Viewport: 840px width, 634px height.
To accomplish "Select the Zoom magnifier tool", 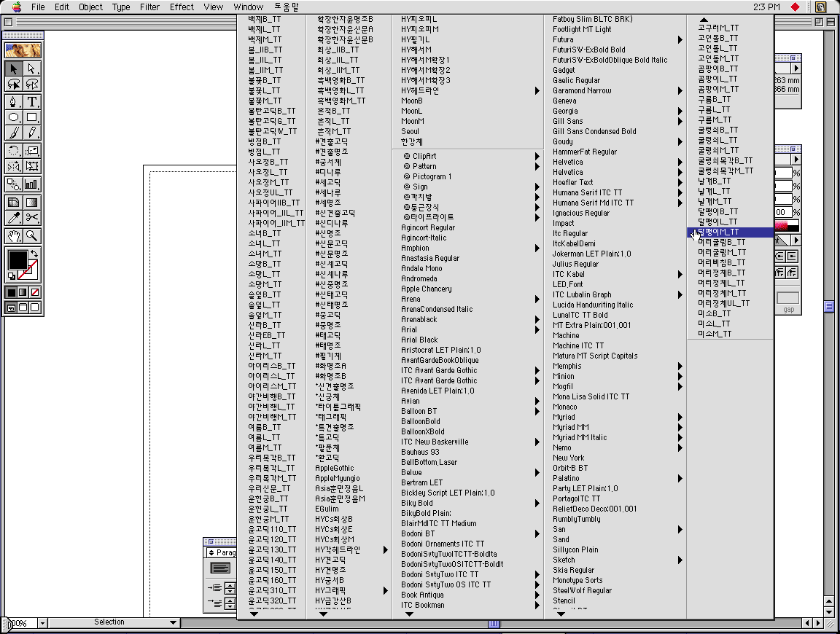I will click(x=32, y=235).
